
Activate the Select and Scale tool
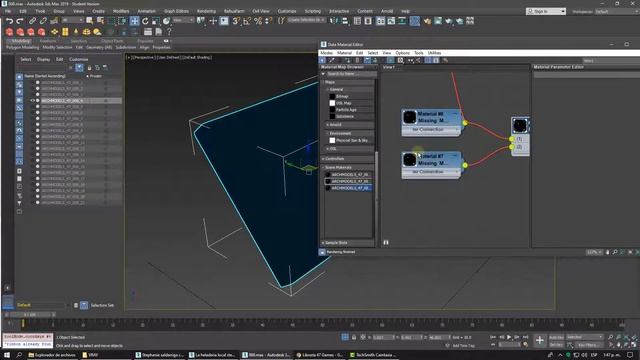tap(156, 21)
